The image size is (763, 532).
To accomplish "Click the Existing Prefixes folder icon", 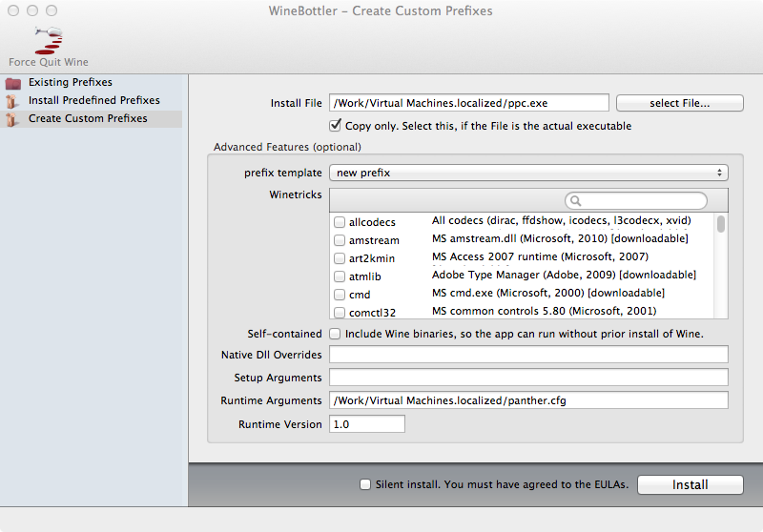I will coord(13,84).
